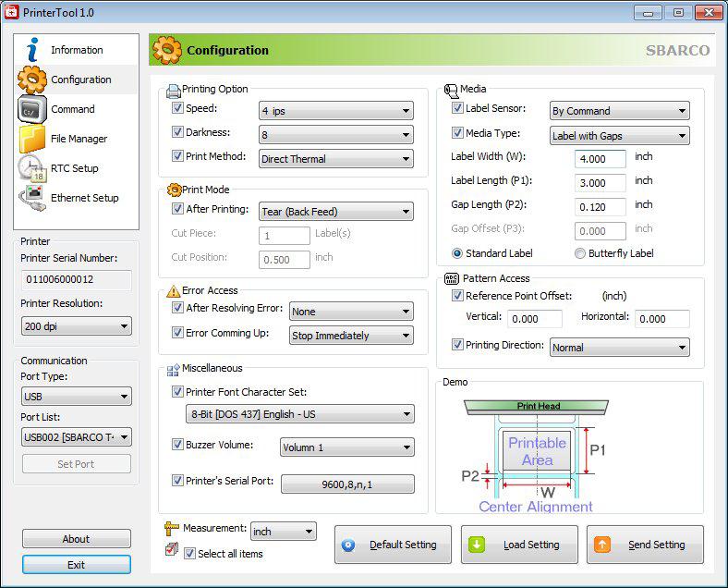Click the Command console icon
Image resolution: width=728 pixels, height=588 pixels.
pos(32,109)
